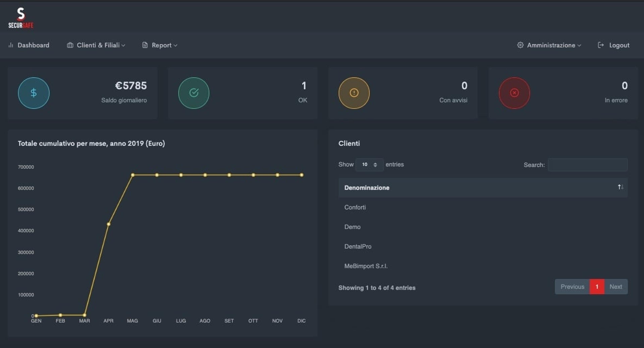Click the Saldo giornaliero label
The image size is (644, 348).
124,100
